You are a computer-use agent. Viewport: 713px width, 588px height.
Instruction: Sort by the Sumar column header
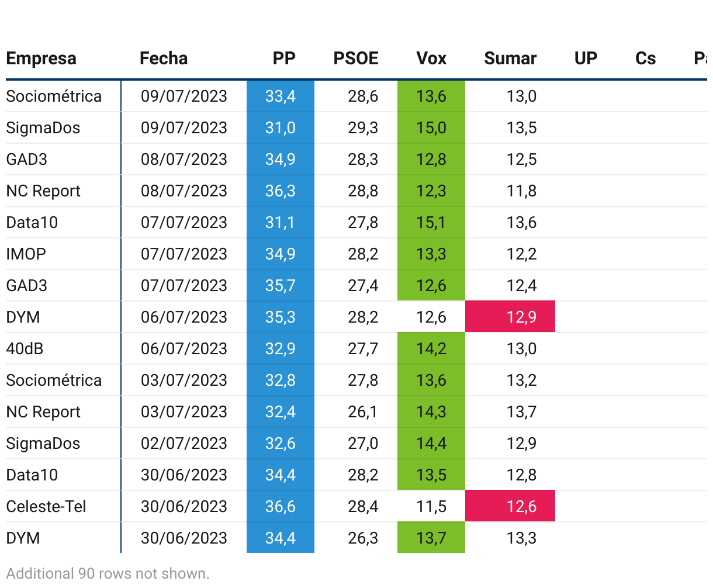click(x=510, y=58)
